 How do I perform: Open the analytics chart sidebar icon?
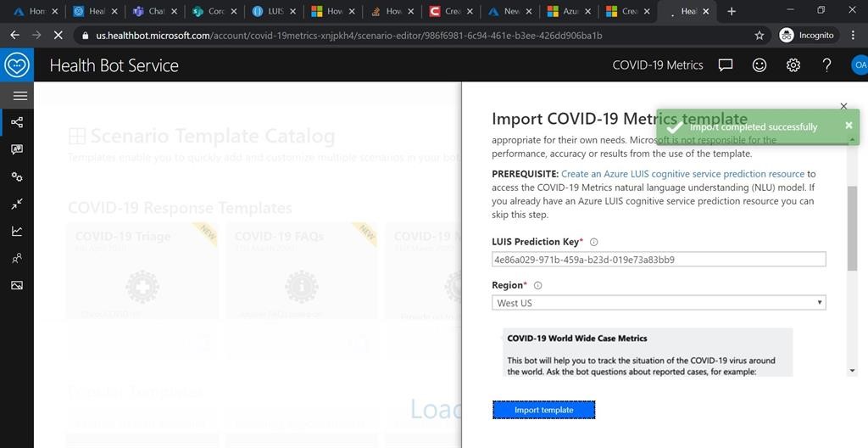(17, 231)
